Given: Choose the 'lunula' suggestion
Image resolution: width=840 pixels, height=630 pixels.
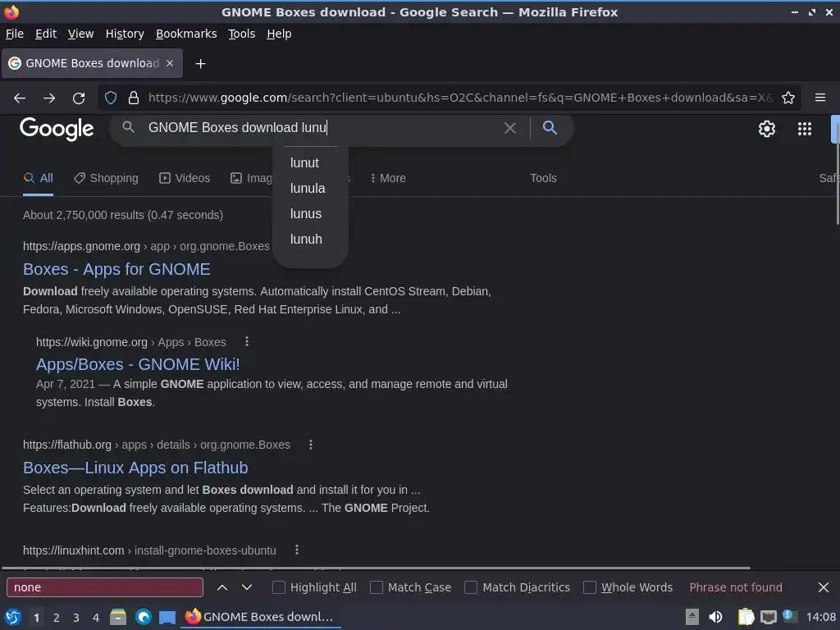Looking at the screenshot, I should [x=308, y=189].
